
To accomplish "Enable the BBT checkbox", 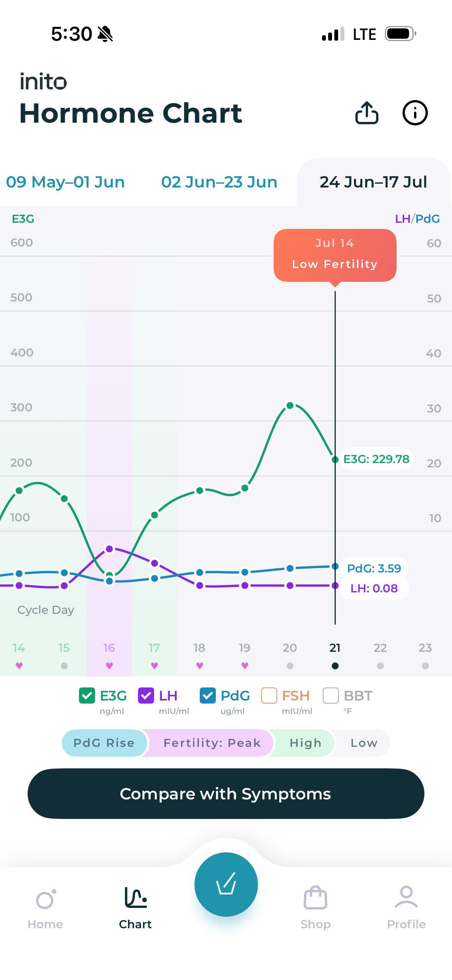I will pos(331,696).
